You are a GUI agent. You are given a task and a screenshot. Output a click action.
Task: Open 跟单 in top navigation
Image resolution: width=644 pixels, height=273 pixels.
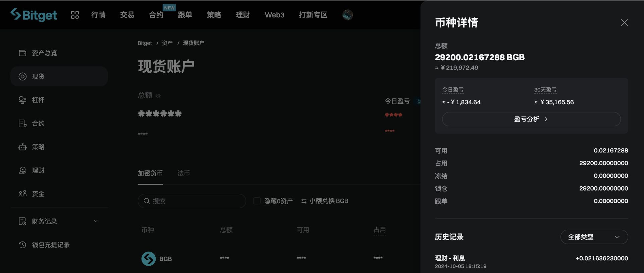pos(185,15)
